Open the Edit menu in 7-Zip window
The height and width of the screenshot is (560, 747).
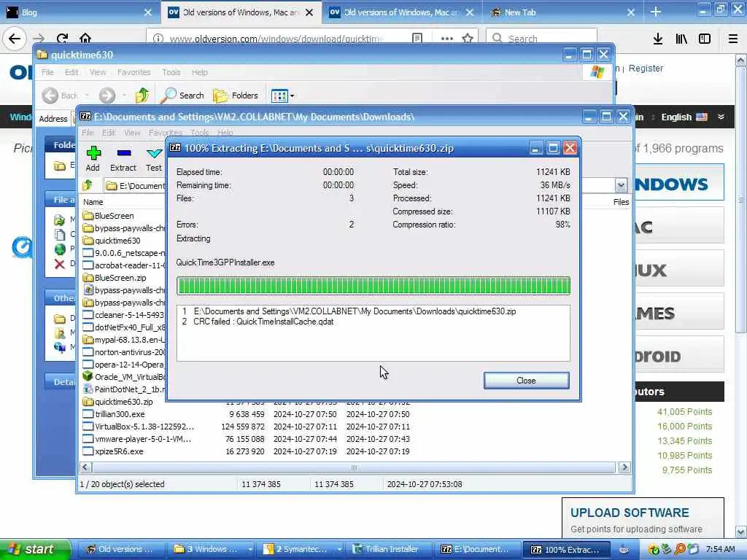109,133
